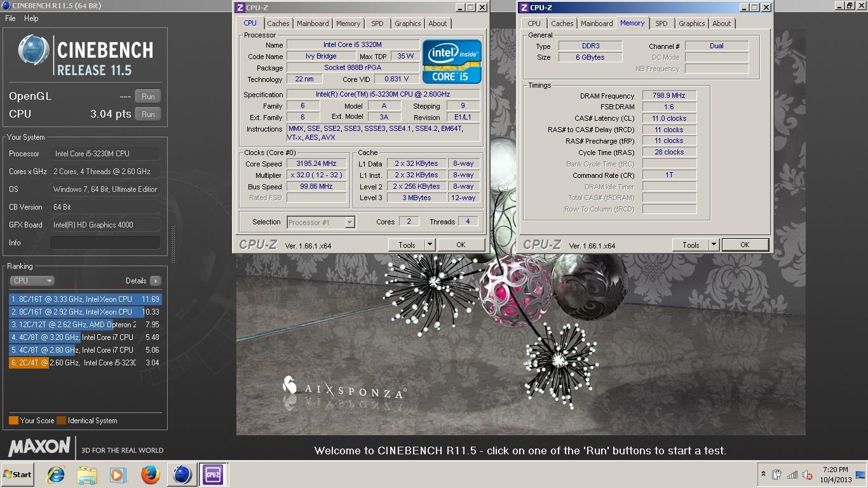Run the OpenGL benchmark

(x=148, y=97)
